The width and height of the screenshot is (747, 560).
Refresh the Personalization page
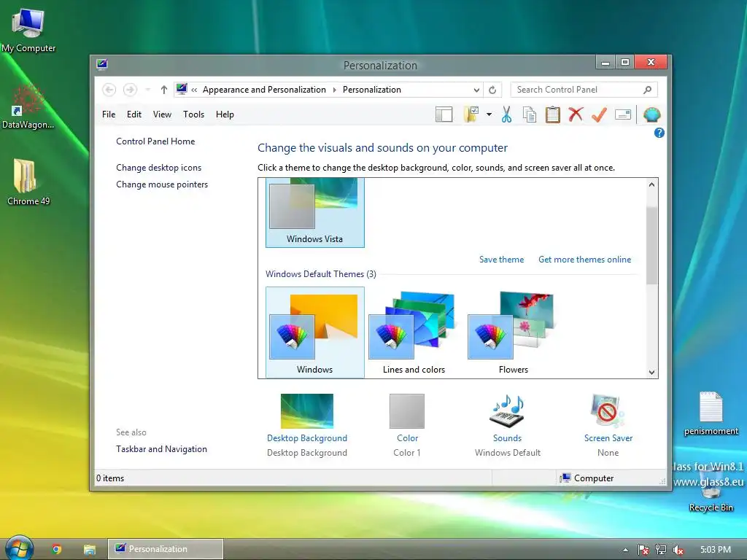click(492, 90)
